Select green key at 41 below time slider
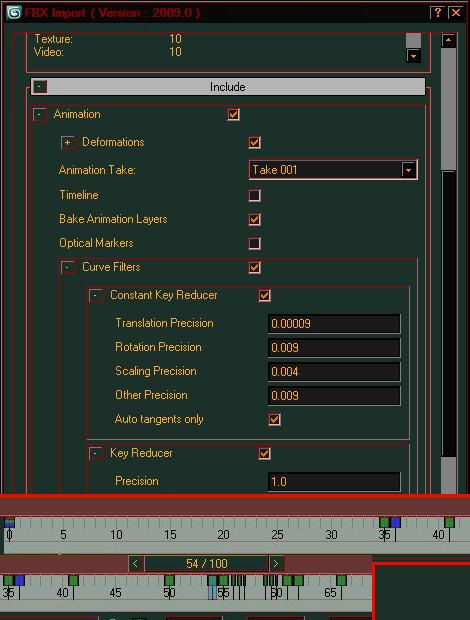 coord(73,580)
